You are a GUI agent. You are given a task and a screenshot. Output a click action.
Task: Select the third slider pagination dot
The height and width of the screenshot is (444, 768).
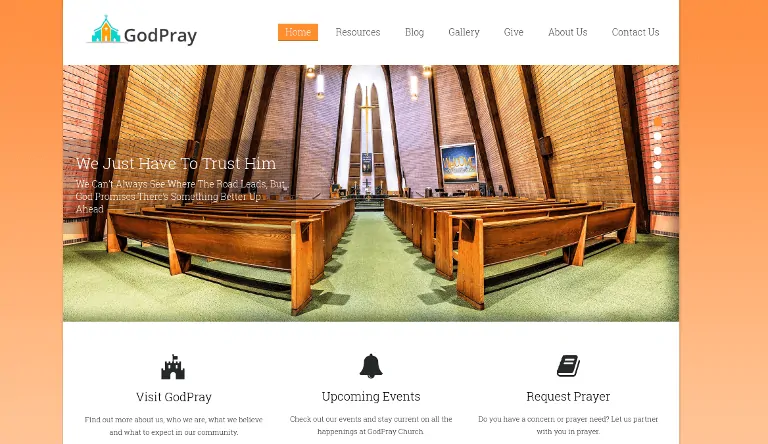pos(658,151)
